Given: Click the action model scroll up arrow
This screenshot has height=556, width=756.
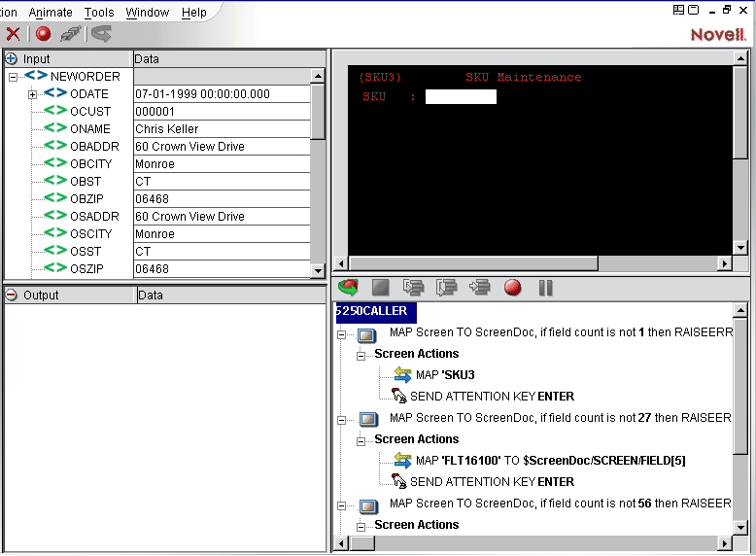Looking at the screenshot, I should [740, 310].
